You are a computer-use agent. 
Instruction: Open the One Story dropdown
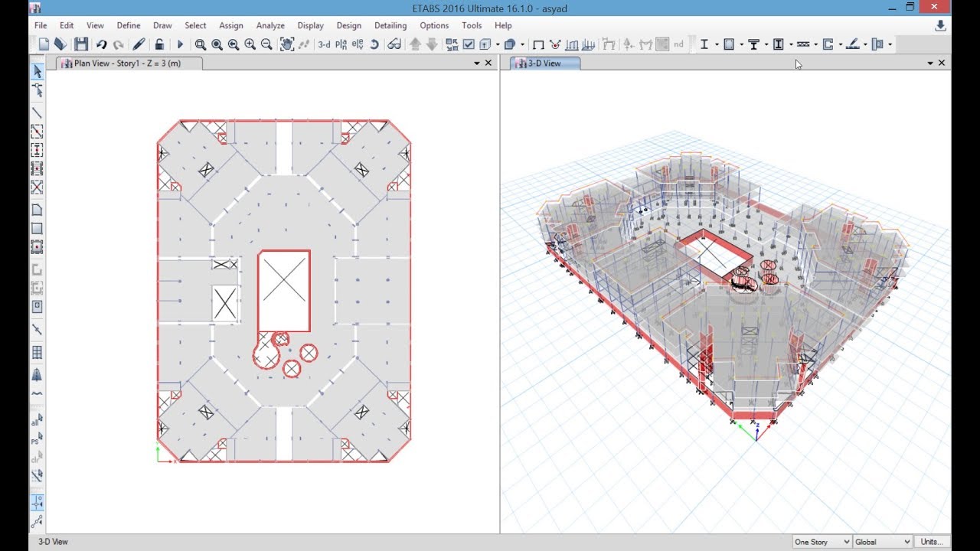pyautogui.click(x=822, y=542)
